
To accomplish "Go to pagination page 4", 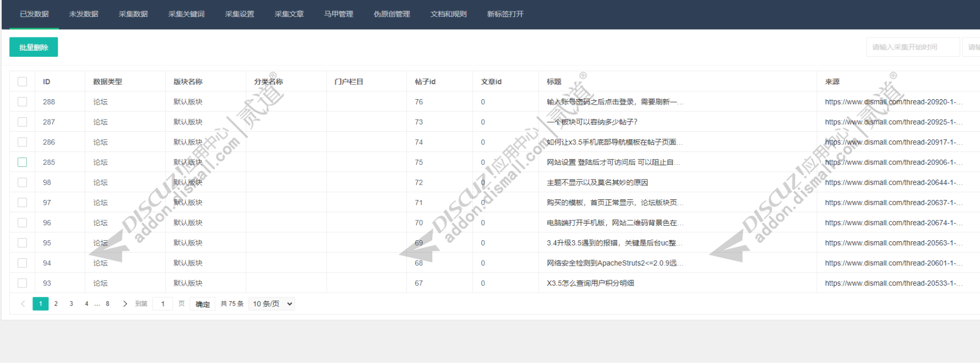I will [86, 304].
